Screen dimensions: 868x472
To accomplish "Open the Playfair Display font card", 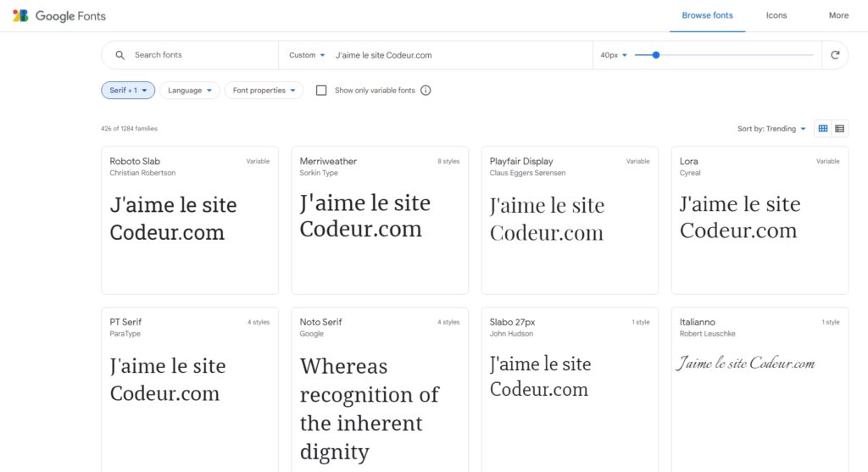I will click(570, 219).
